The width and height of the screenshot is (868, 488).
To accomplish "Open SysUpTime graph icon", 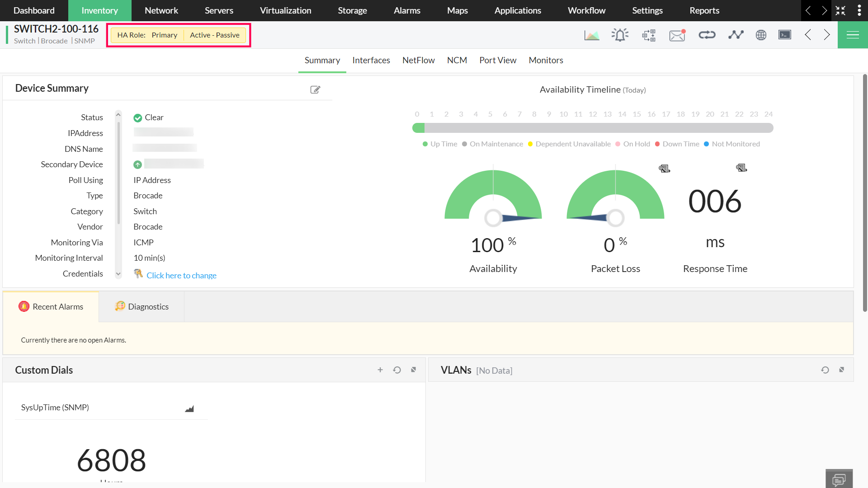I will (189, 408).
